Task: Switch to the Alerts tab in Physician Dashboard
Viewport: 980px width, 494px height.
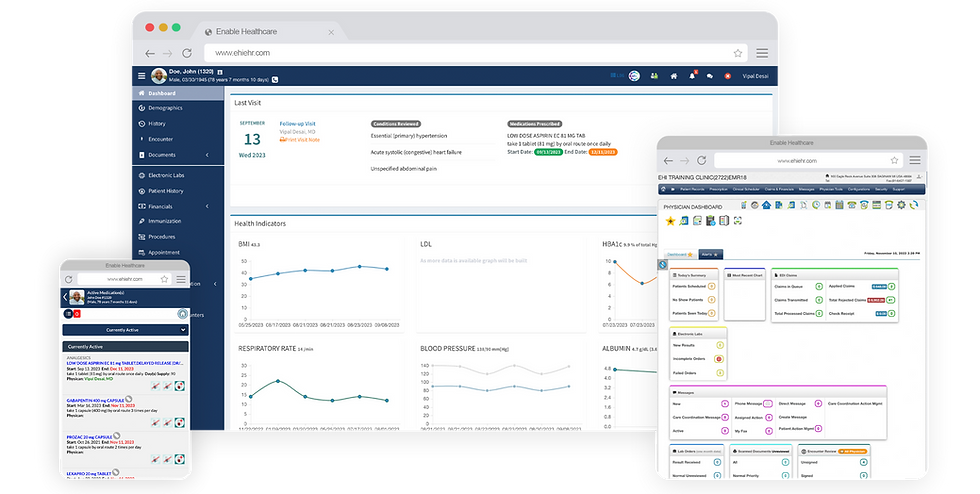Action: pos(710,255)
